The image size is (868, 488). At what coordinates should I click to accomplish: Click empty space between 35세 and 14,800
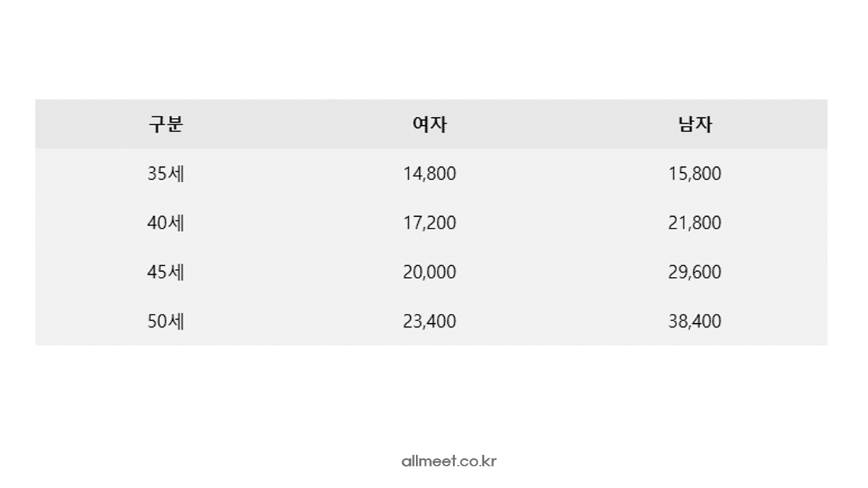click(297, 174)
